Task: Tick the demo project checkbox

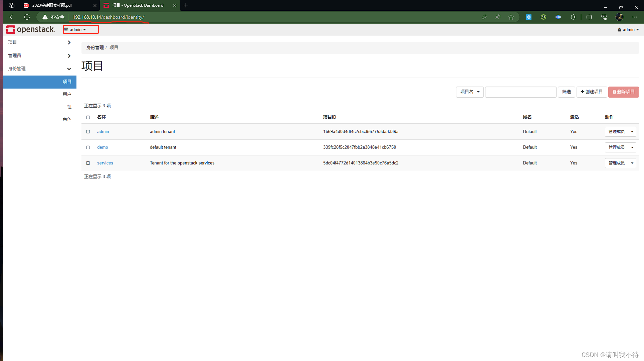Action: coord(88,147)
